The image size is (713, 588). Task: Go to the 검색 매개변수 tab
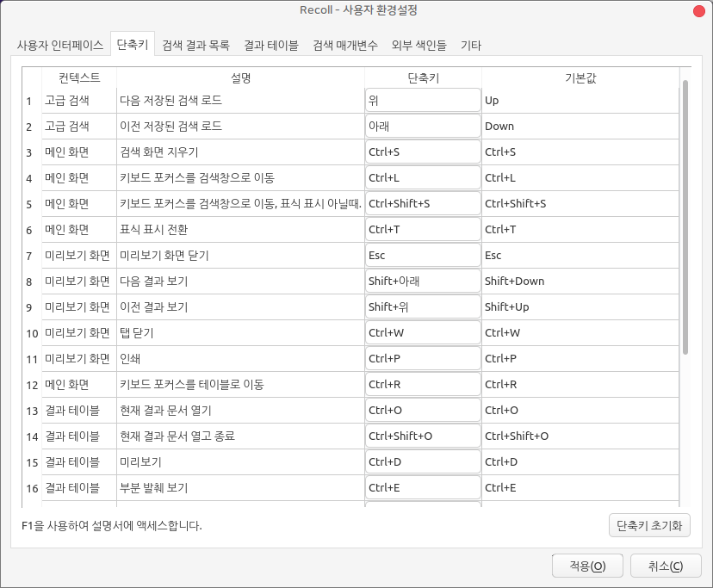(x=344, y=45)
